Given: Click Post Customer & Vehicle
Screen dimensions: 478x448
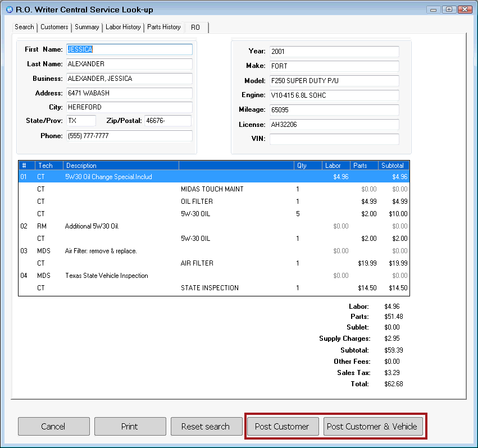Looking at the screenshot, I should click(x=373, y=426).
